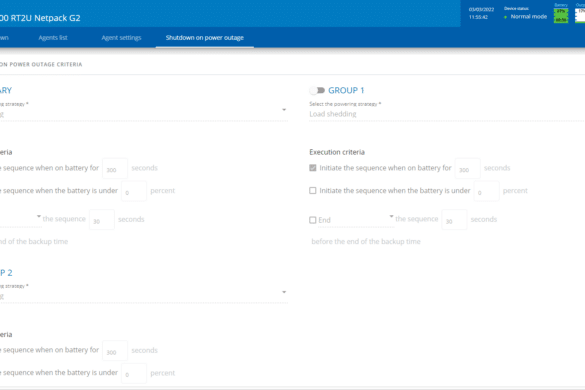The image size is (585, 390).
Task: Click the 11:55:42 time in header
Action: (x=478, y=17)
